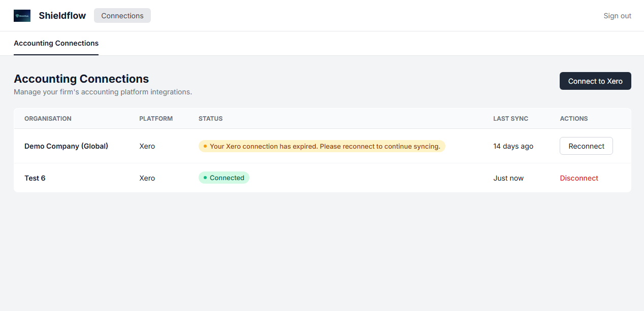Sign out of the app
Image resolution: width=644 pixels, height=311 pixels.
pyautogui.click(x=617, y=16)
